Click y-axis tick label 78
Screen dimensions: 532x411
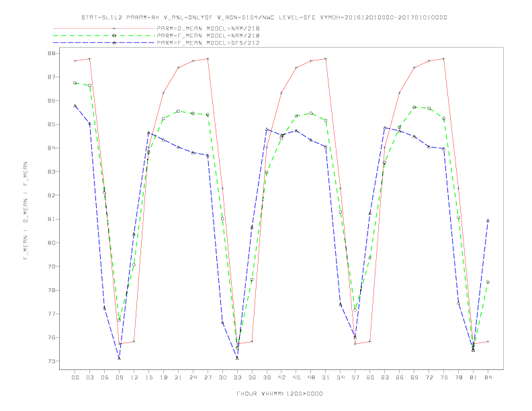[51, 290]
